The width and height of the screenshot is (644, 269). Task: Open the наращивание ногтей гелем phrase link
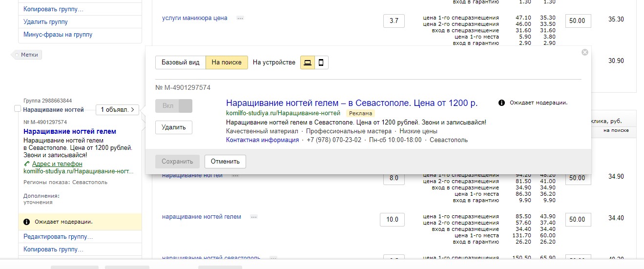pyautogui.click(x=202, y=217)
